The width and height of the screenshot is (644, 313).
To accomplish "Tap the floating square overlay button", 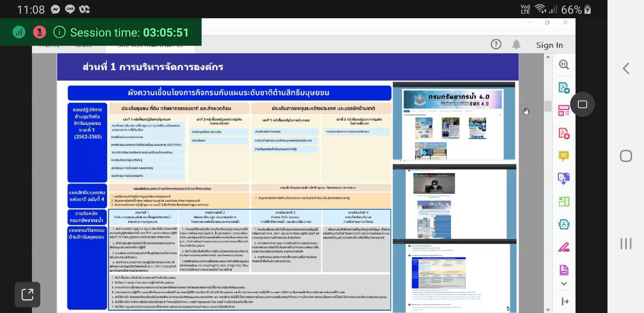I will (x=583, y=104).
